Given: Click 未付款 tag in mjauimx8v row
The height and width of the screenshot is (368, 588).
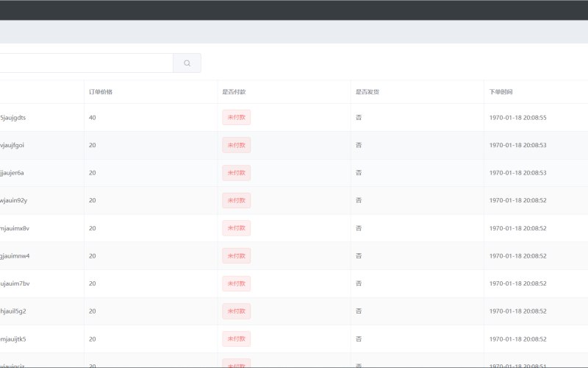Looking at the screenshot, I should (236, 228).
